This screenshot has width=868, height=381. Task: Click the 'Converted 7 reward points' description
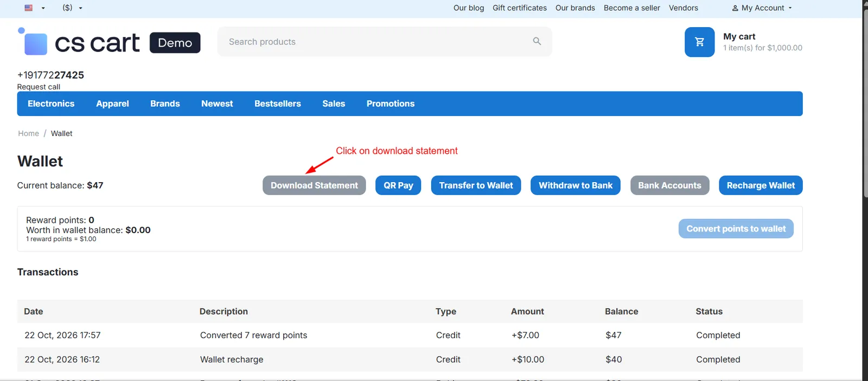click(x=253, y=335)
